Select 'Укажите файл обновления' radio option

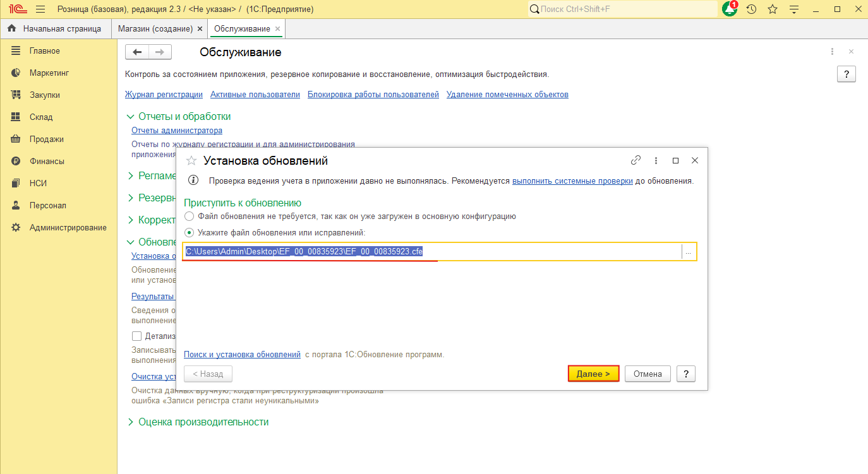coord(190,233)
